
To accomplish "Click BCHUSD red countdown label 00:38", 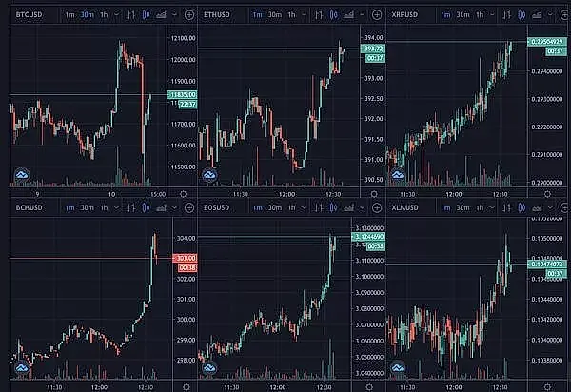I will click(x=187, y=268).
